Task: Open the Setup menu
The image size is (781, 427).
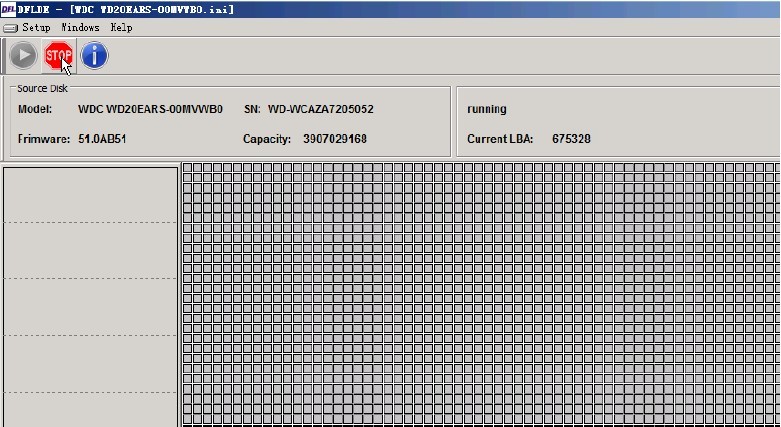Action: coord(36,27)
